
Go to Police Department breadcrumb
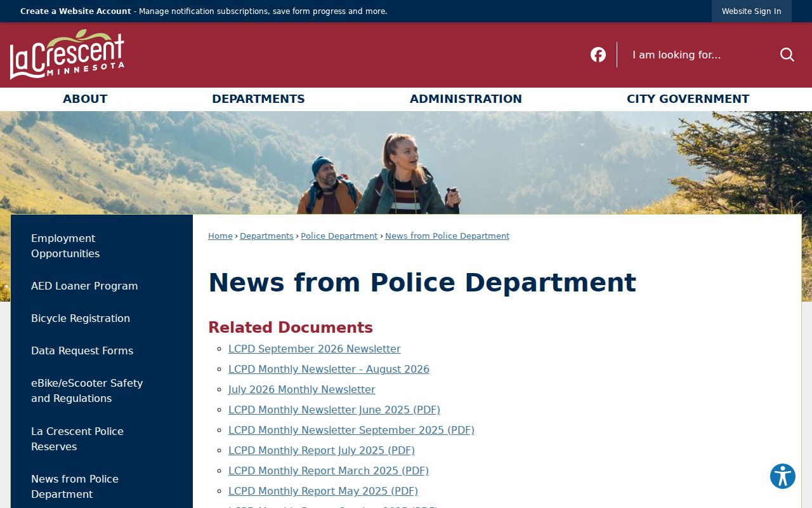339,236
